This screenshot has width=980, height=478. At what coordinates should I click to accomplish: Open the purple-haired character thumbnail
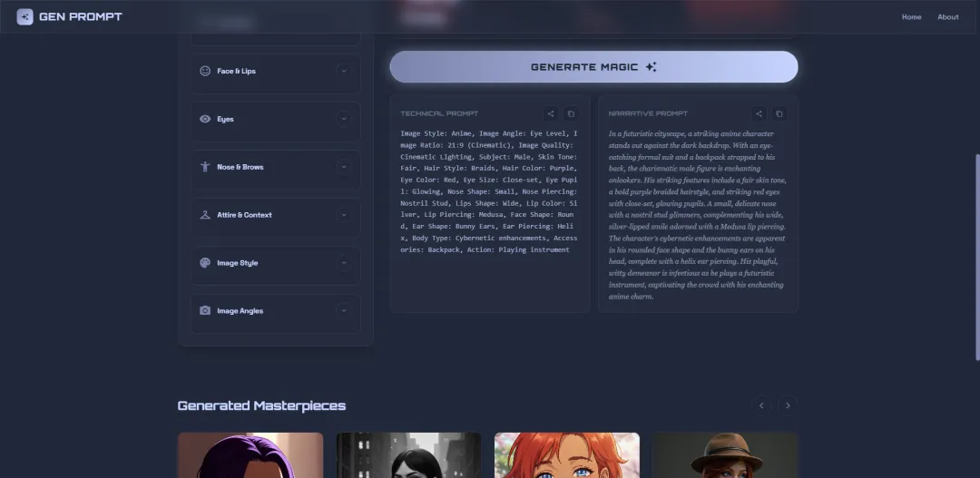pos(250,455)
